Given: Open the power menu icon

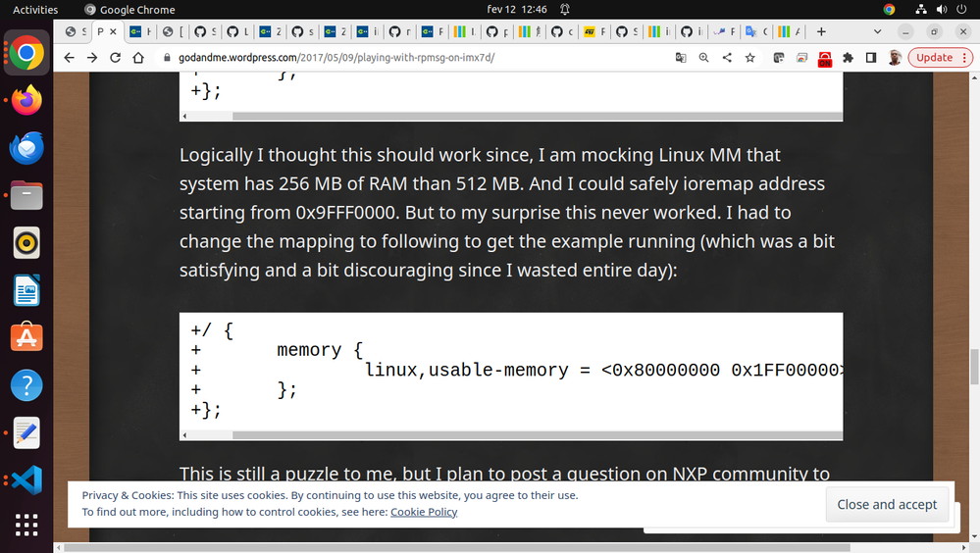Looking at the screenshot, I should point(962,10).
